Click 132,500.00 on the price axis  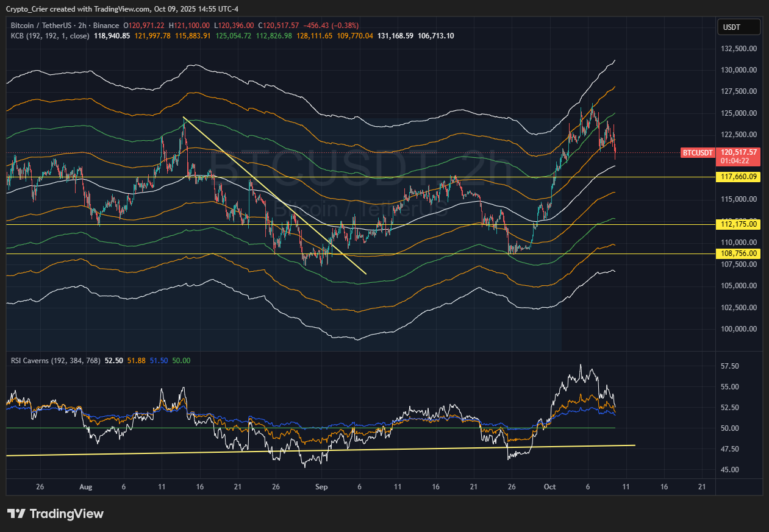tap(739, 48)
